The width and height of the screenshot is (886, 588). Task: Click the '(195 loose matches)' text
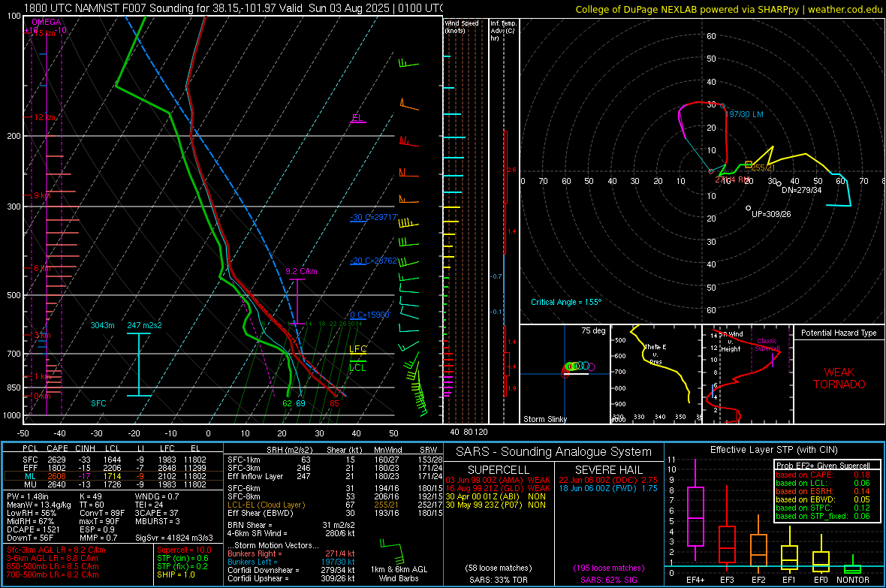(608, 568)
